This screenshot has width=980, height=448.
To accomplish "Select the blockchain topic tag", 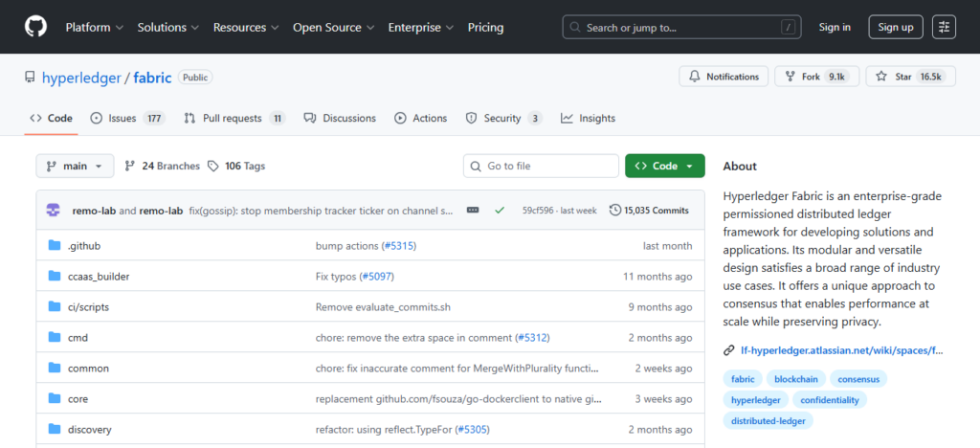I will pos(796,379).
